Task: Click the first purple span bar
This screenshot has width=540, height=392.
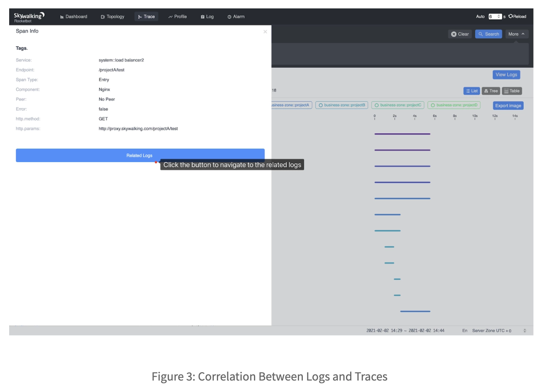Action: pos(402,134)
